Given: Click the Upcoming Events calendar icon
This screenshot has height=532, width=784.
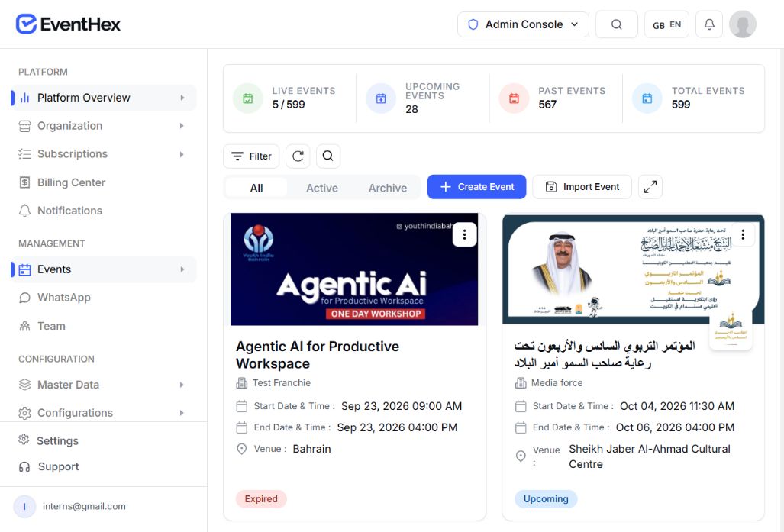Looking at the screenshot, I should pos(381,98).
